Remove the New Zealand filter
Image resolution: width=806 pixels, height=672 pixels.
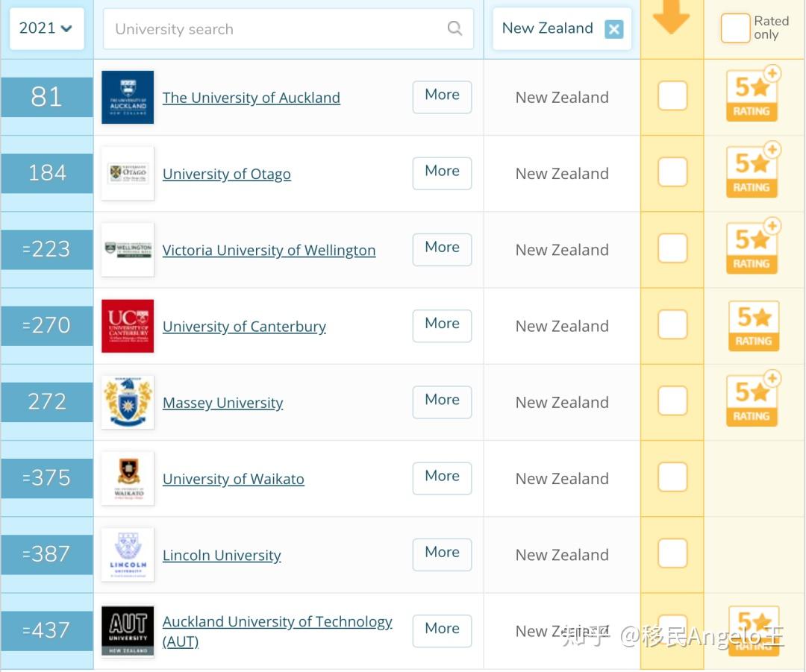pos(613,29)
